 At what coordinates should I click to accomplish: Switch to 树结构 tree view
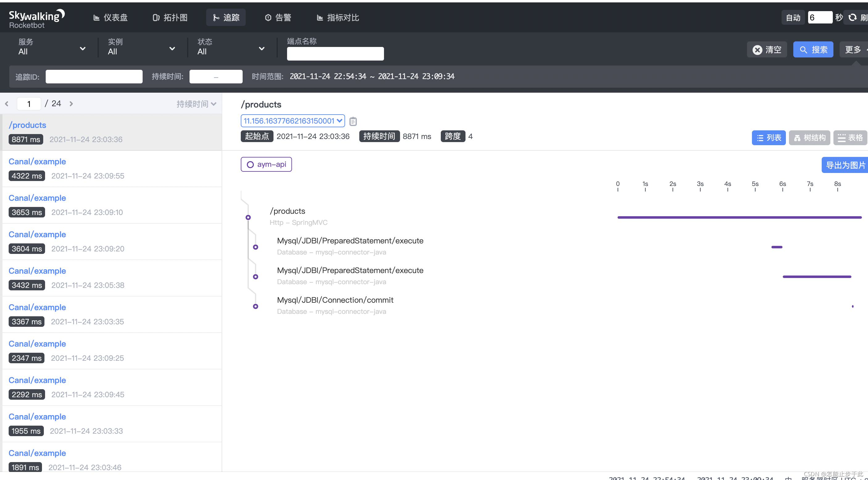click(x=810, y=137)
